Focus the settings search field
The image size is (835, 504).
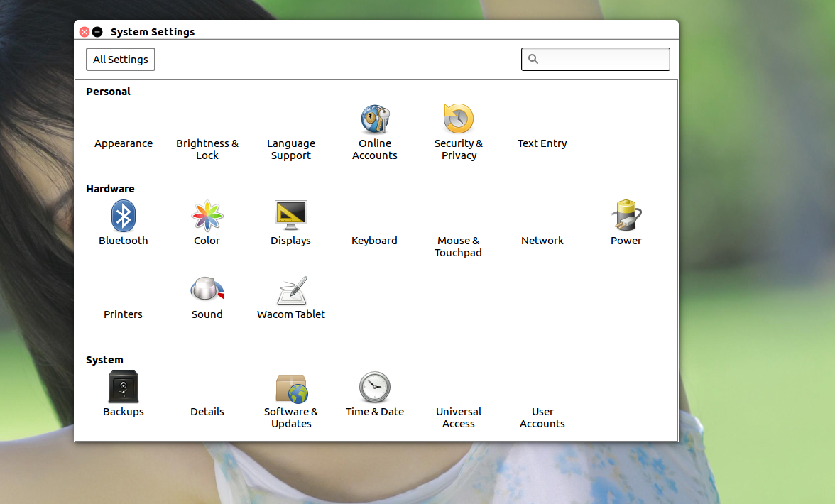[604, 60]
